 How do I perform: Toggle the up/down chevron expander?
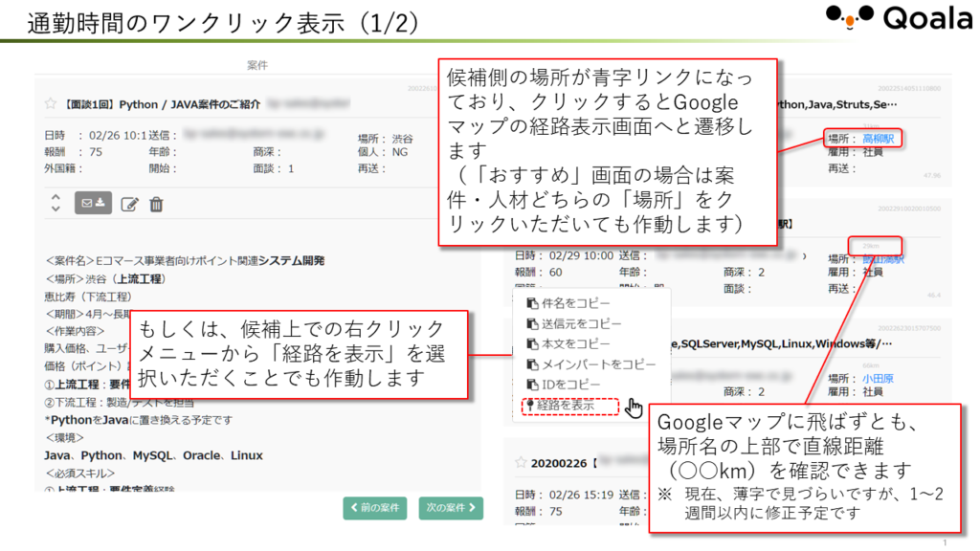pyautogui.click(x=55, y=203)
